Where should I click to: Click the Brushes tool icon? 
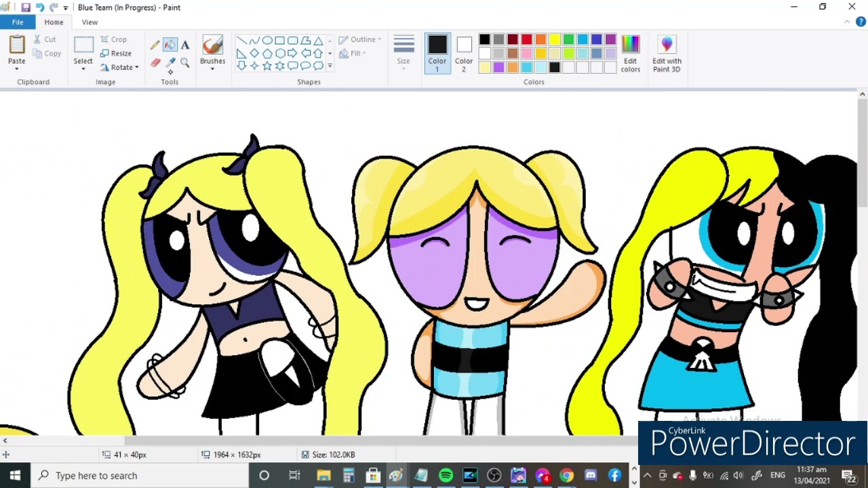[x=212, y=45]
